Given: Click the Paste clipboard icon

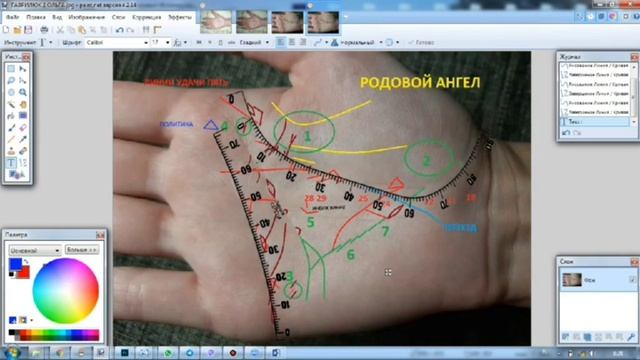Looking at the screenshot, I should (82, 30).
